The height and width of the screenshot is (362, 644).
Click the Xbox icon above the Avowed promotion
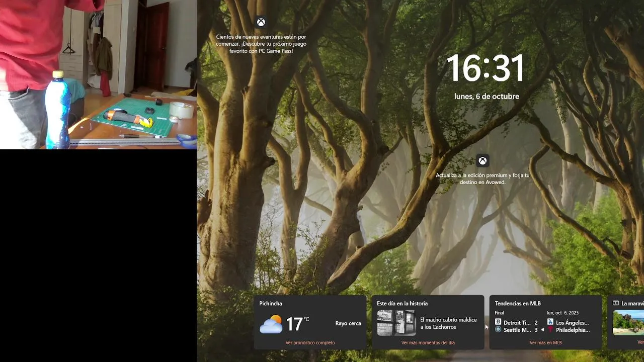(x=482, y=161)
